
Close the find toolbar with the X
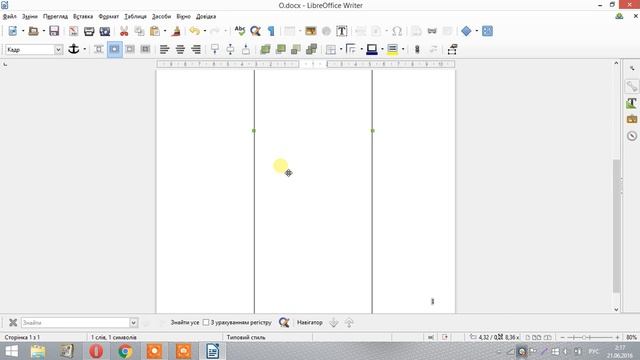[13, 322]
